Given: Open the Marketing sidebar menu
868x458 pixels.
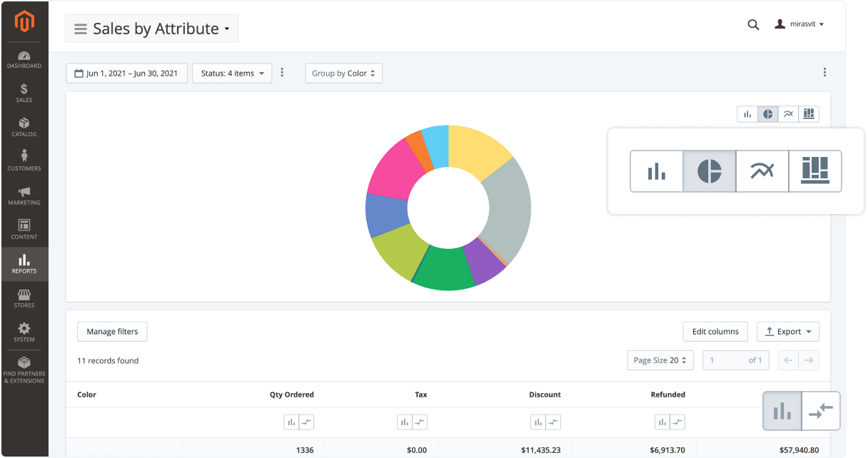Looking at the screenshot, I should (x=24, y=195).
